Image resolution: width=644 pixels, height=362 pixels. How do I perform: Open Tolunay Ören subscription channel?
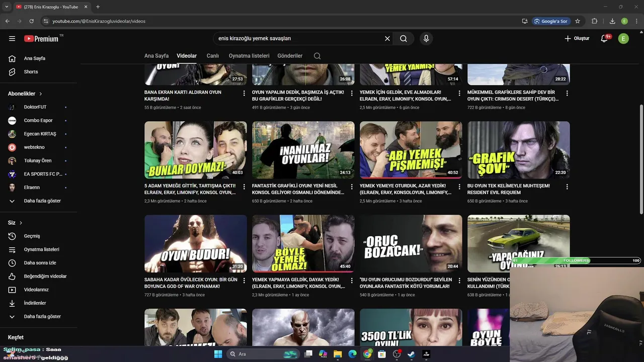tap(39, 160)
